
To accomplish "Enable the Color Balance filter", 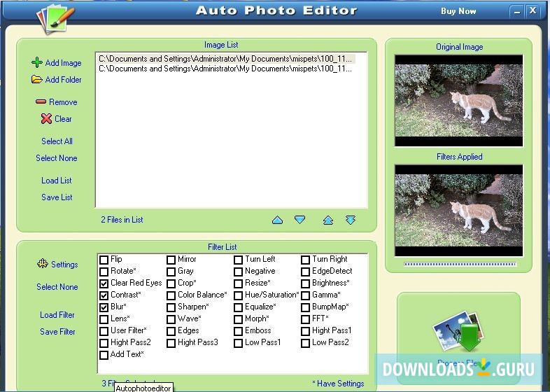I will [171, 295].
